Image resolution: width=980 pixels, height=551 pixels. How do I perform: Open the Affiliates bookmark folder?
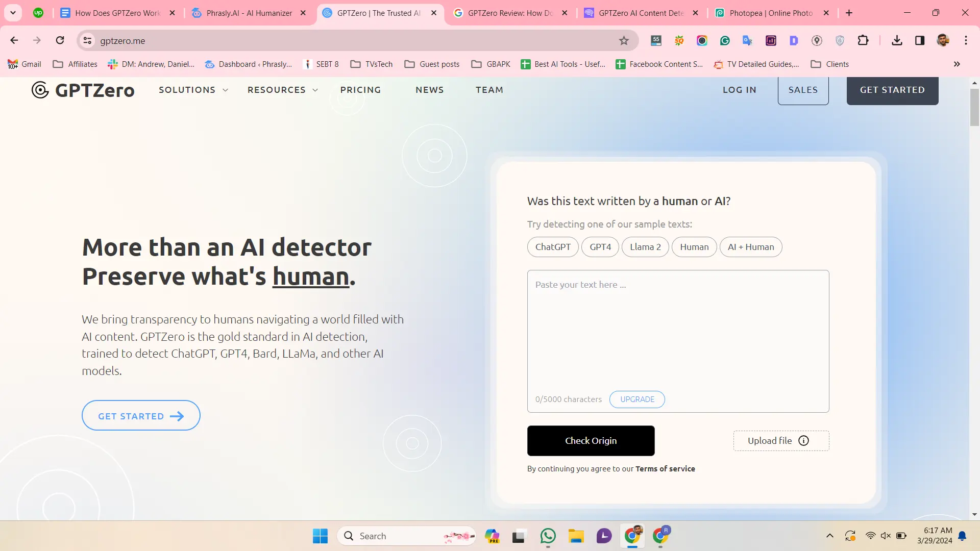point(75,64)
